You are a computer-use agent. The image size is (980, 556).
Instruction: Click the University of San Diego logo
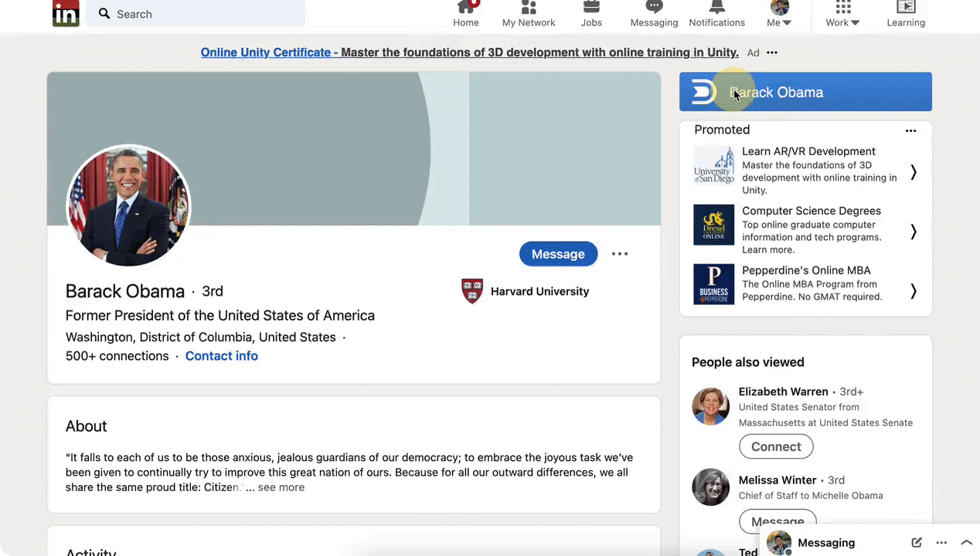coord(713,164)
